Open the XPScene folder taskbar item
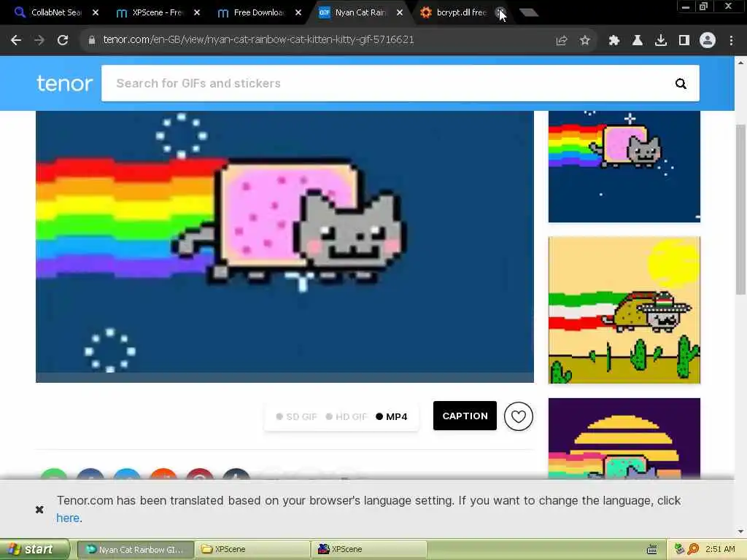Viewport: 747px width, 560px height. [252, 550]
